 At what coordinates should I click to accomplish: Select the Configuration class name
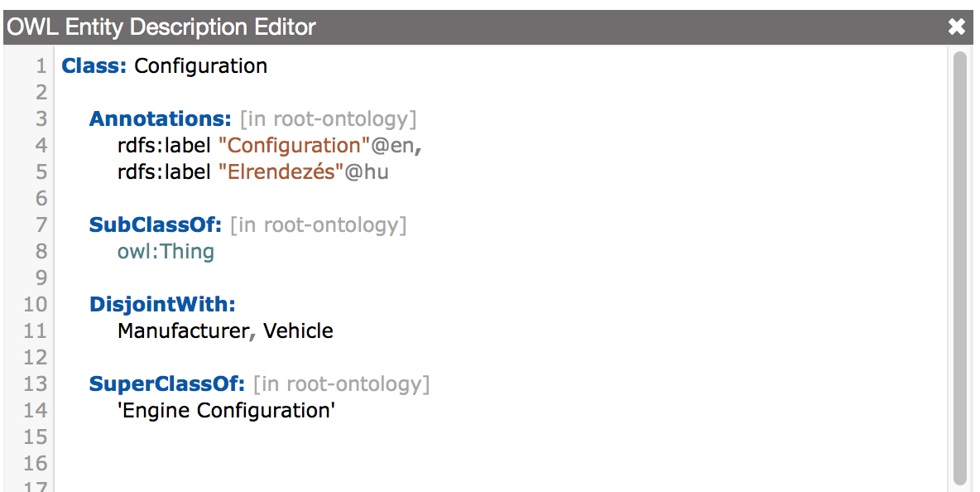[200, 65]
